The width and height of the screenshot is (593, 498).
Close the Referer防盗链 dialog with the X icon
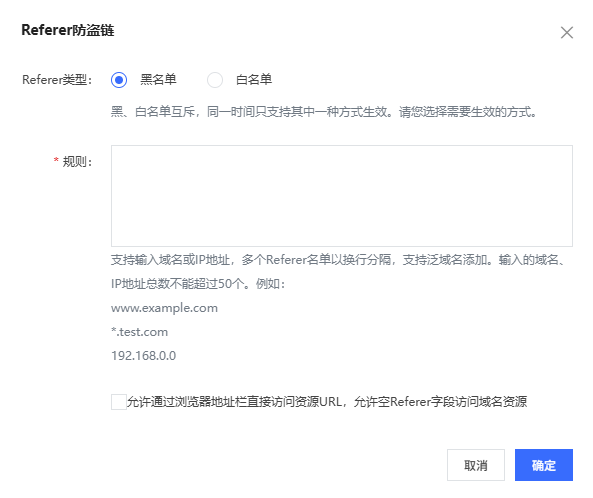pyautogui.click(x=567, y=33)
